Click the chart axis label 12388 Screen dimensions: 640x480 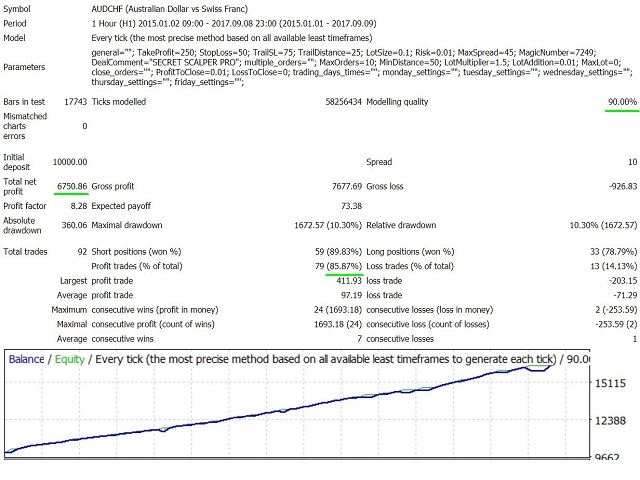click(x=610, y=421)
